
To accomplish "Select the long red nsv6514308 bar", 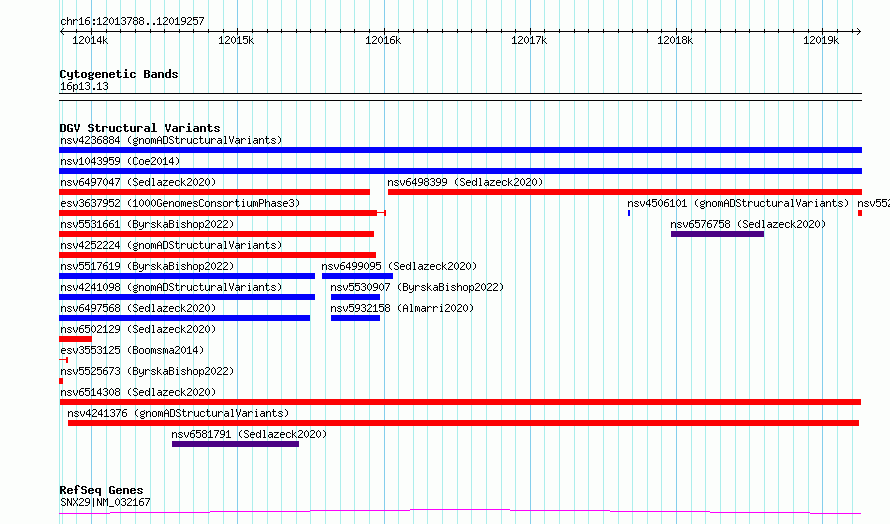I will [460, 402].
